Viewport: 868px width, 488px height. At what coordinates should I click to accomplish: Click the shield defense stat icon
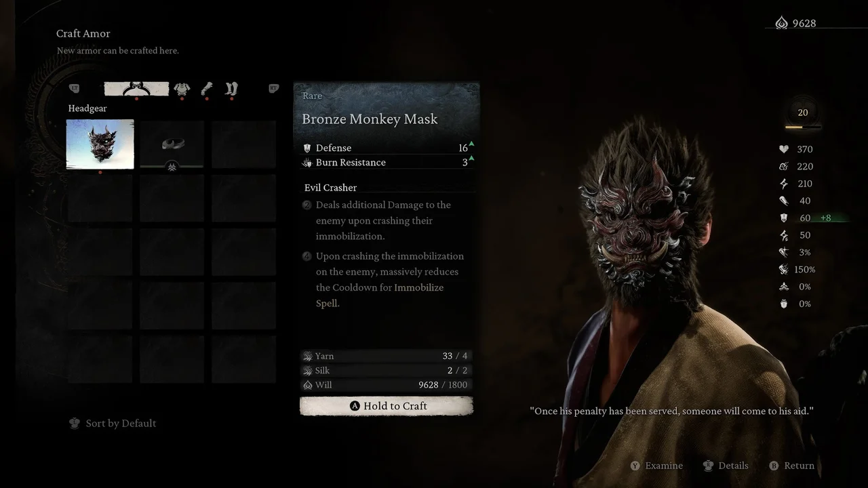point(784,218)
